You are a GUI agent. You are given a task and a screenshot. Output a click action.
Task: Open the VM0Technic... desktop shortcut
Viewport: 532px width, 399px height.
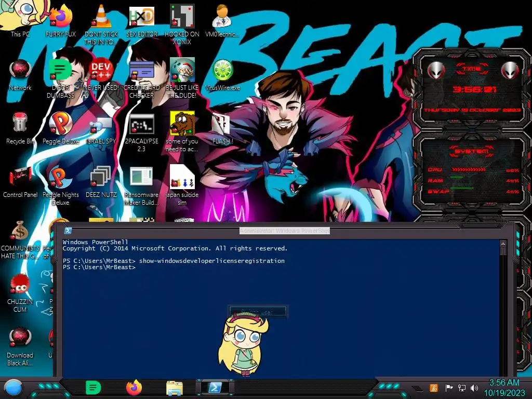[x=222, y=20]
